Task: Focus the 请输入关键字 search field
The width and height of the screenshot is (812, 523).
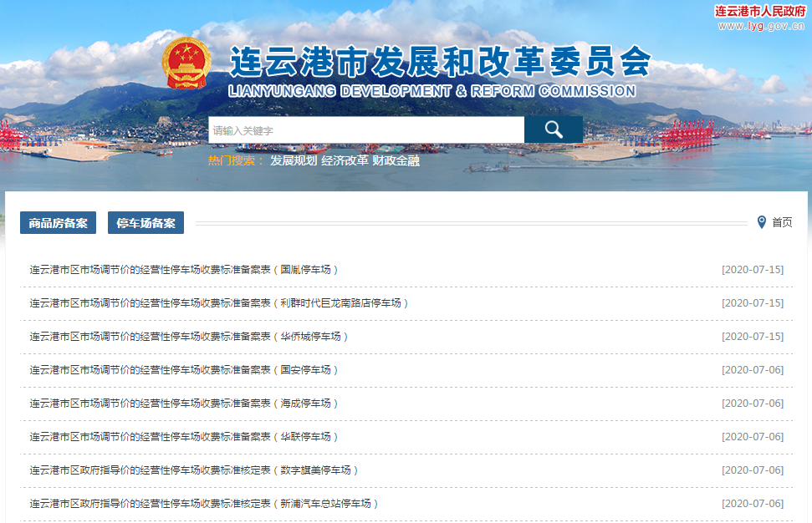Action: click(x=366, y=129)
